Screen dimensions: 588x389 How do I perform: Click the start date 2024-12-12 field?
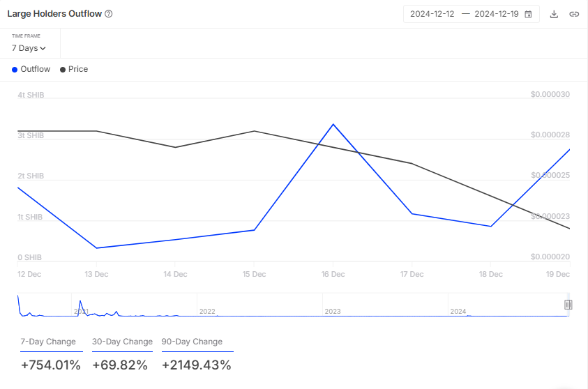point(432,14)
